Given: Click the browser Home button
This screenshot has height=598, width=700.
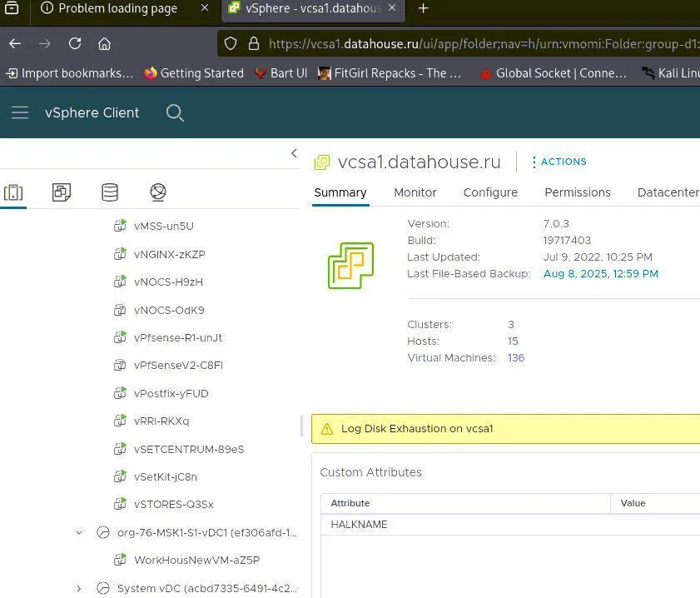Looking at the screenshot, I should (104, 43).
